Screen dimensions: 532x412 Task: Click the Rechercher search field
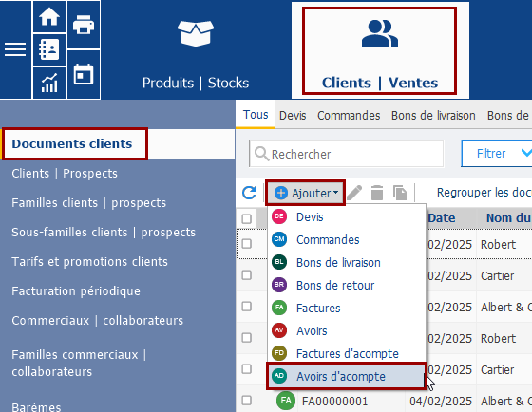click(x=346, y=154)
